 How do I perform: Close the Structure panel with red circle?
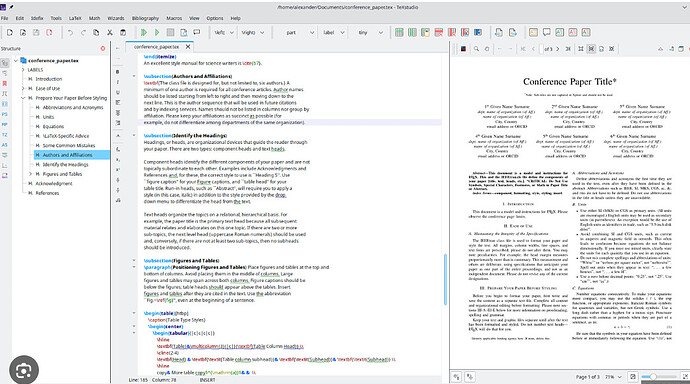[x=103, y=48]
